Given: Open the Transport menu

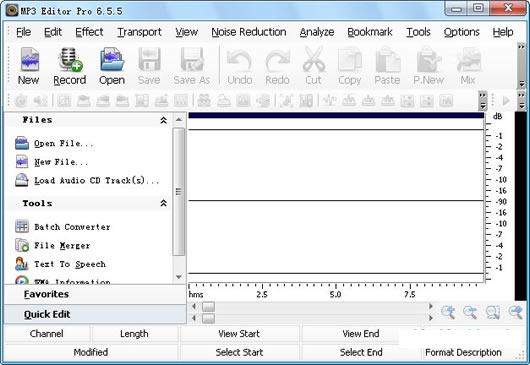Looking at the screenshot, I should pyautogui.click(x=139, y=32).
